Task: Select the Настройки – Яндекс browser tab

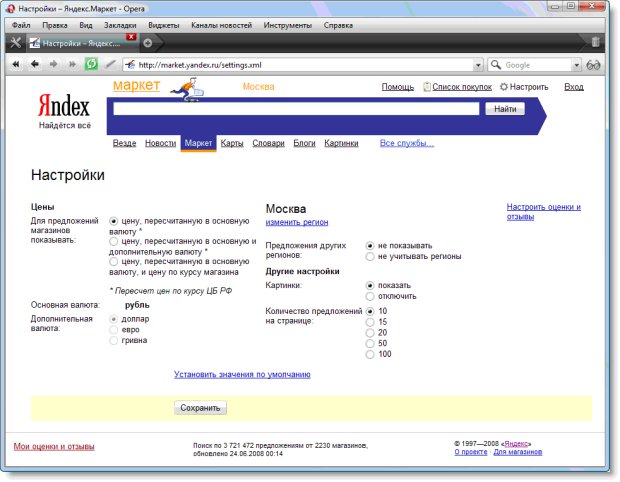Action: (82, 43)
